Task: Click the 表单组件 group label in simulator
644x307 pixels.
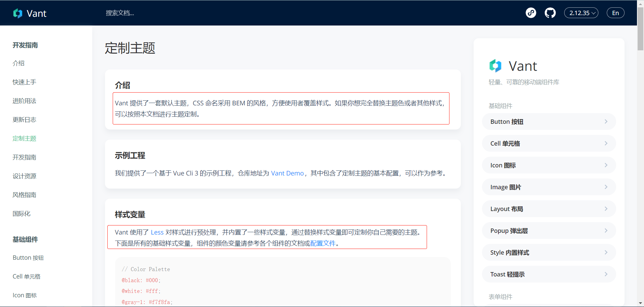Action: 500,297
